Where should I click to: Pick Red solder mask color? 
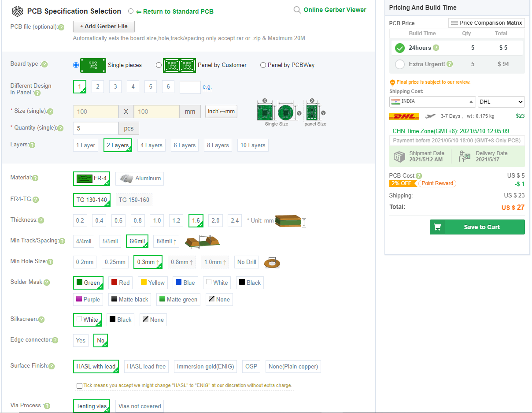click(120, 283)
